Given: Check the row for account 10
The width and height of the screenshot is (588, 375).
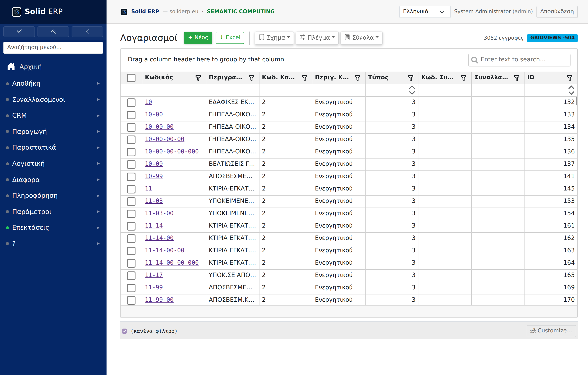Looking at the screenshot, I should (131, 102).
